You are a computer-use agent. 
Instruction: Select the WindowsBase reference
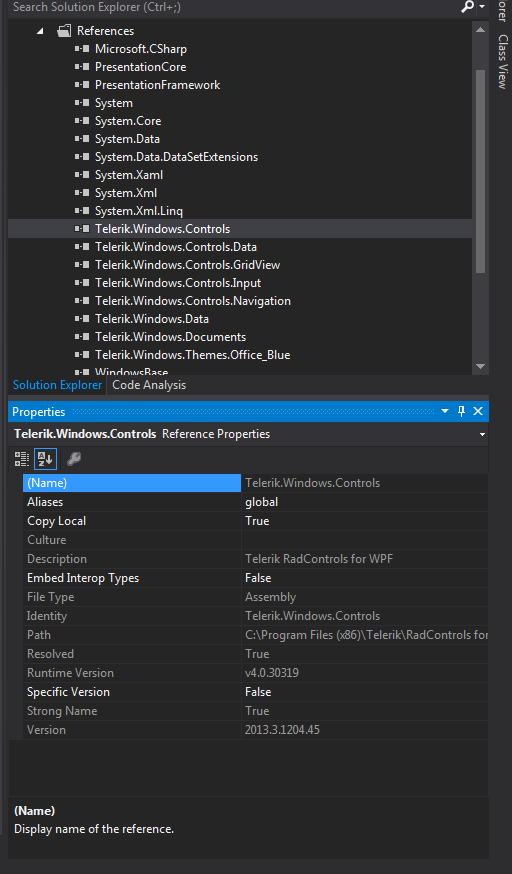click(131, 371)
